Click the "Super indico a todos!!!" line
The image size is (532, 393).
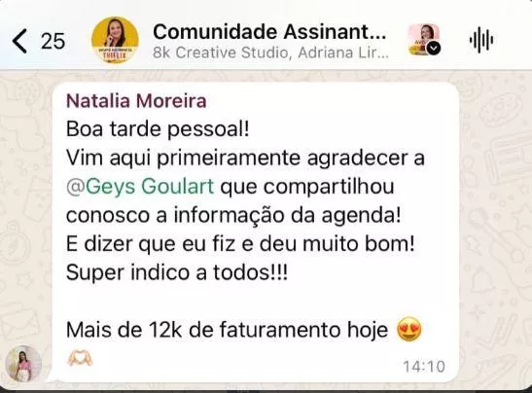pos(177,272)
